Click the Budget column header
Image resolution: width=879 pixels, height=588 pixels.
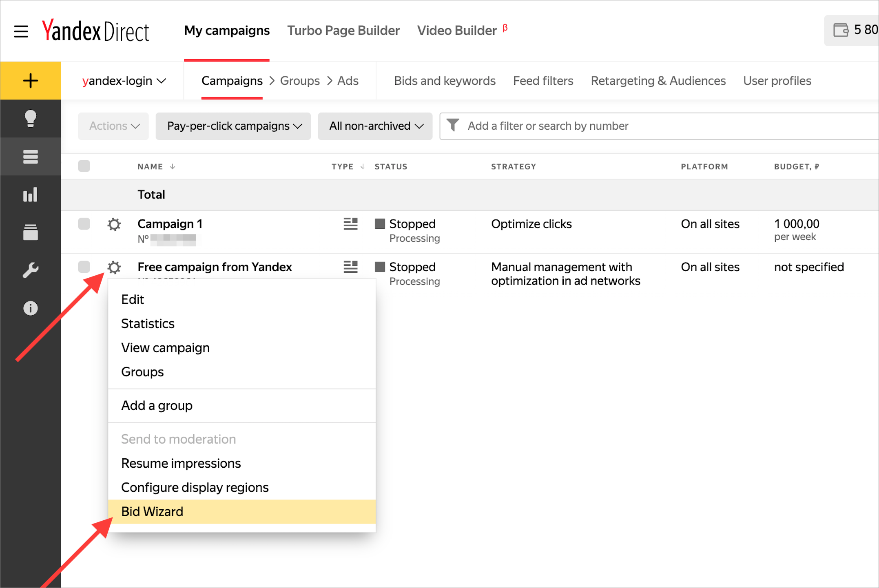(796, 166)
